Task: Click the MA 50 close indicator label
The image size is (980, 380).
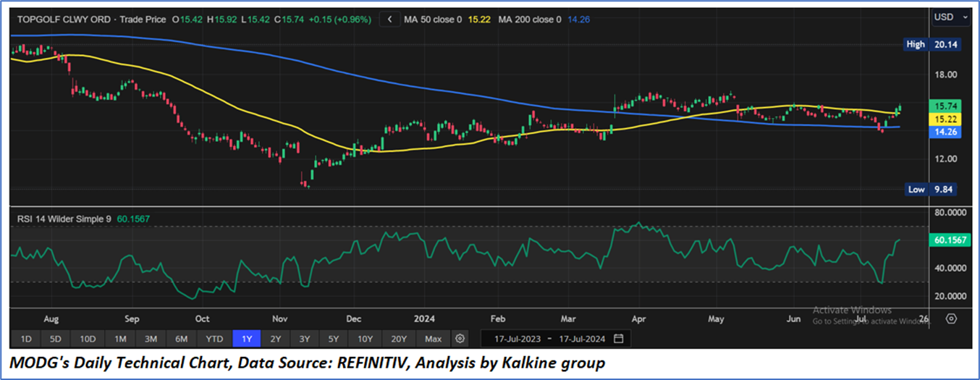Action: (x=436, y=20)
